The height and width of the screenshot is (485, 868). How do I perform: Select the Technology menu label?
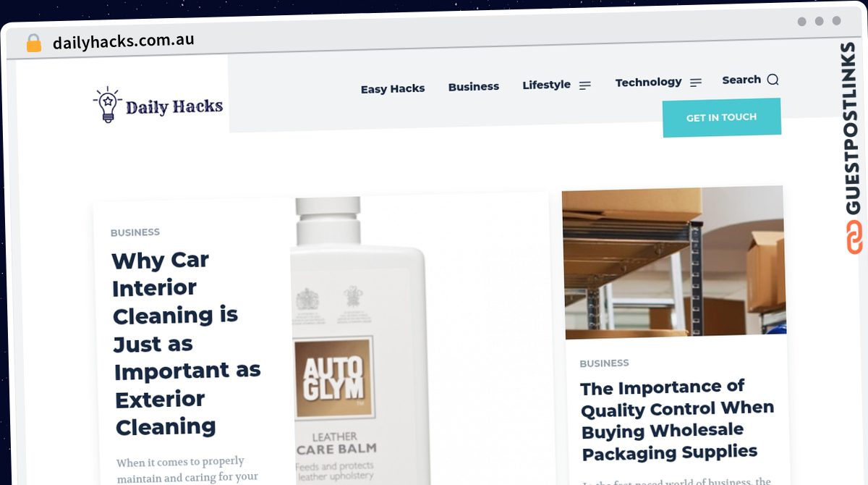[648, 83]
